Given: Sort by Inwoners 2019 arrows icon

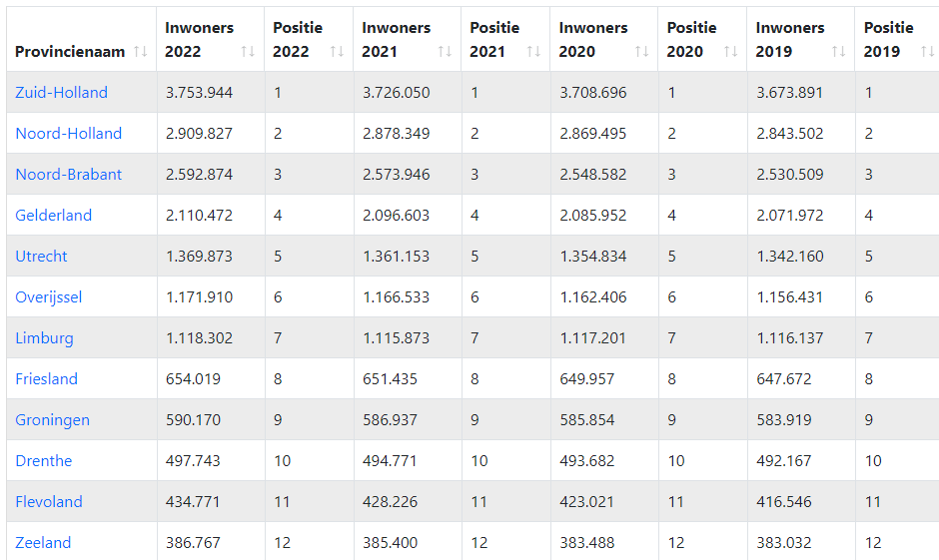Looking at the screenshot, I should coord(838,52).
